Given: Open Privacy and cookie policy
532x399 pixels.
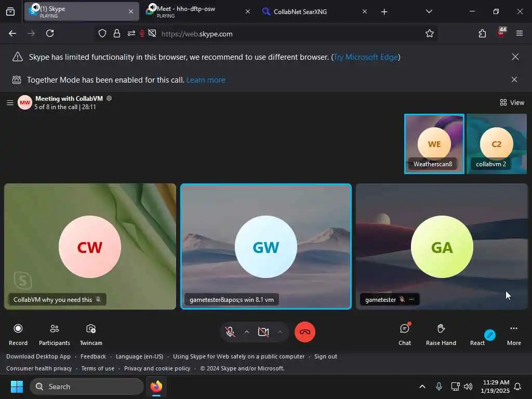Looking at the screenshot, I should point(157,368).
